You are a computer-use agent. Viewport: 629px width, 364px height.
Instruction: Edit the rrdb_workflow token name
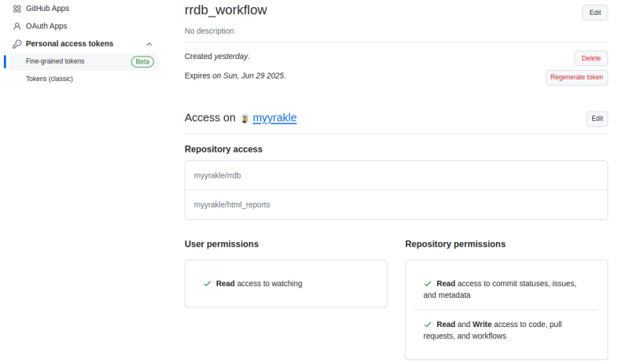(594, 13)
